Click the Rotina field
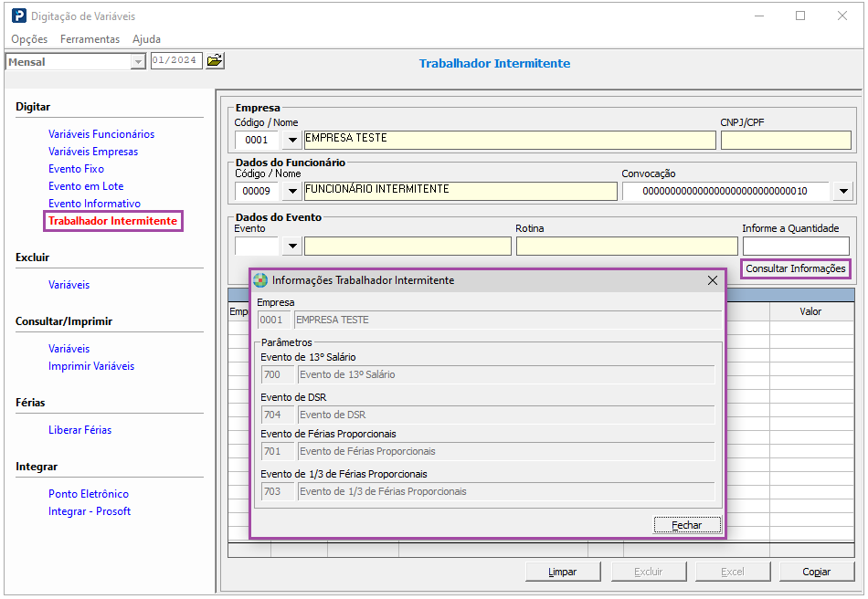Screen dimensions: 868x599 pos(627,247)
